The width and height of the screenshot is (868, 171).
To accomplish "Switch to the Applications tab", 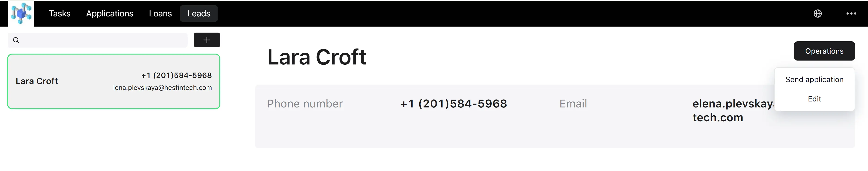I will (x=110, y=13).
